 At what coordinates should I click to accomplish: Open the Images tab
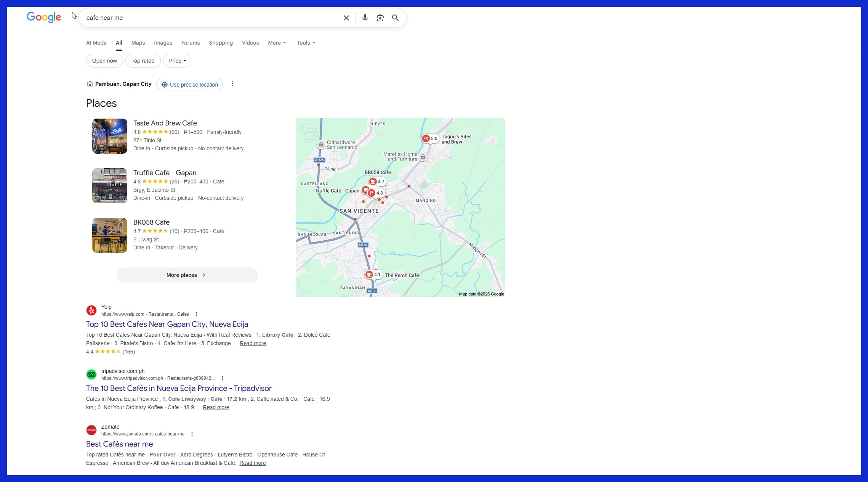point(163,43)
